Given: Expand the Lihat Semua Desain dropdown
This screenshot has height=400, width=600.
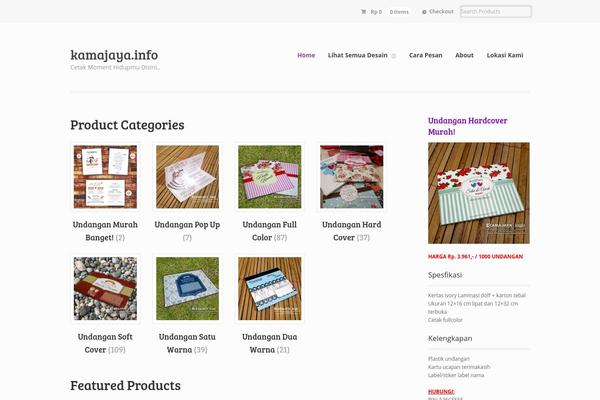Looking at the screenshot, I should tap(394, 56).
